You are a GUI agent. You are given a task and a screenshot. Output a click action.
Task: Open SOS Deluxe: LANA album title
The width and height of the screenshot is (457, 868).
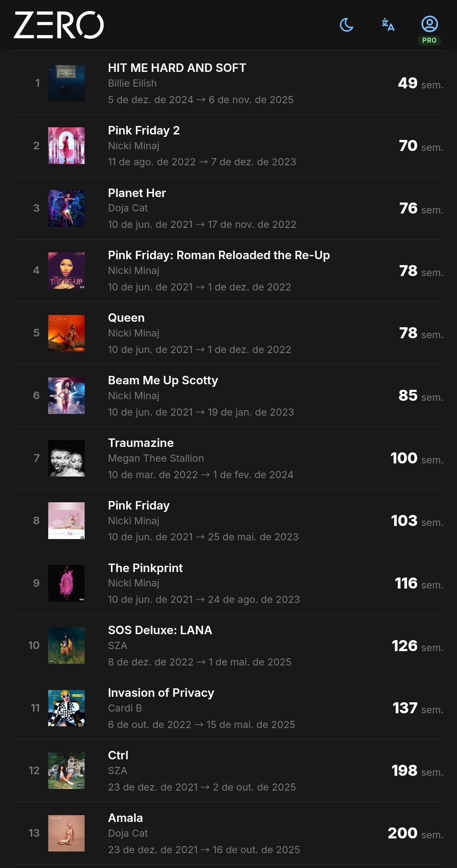point(160,630)
